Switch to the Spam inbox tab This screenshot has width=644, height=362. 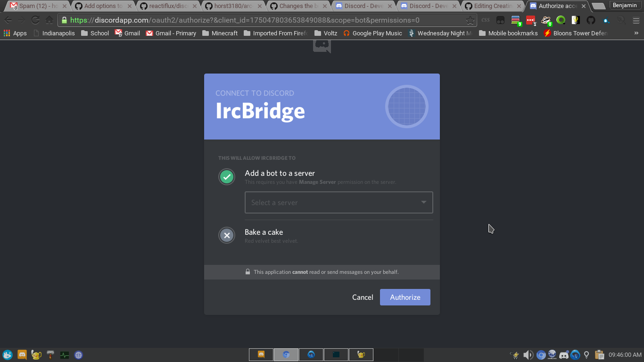[x=35, y=6]
